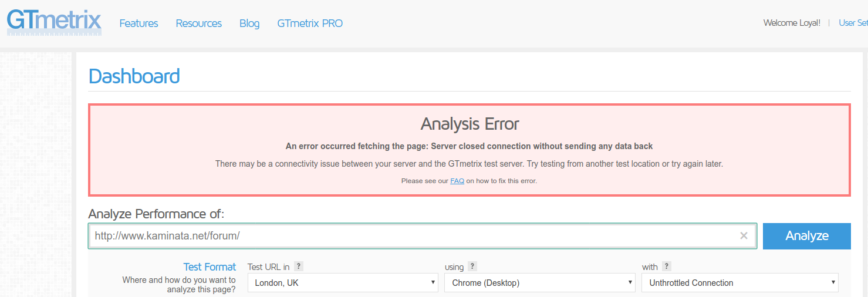Expand the Unthrottled Connection dropdown
The height and width of the screenshot is (297, 868).
740,282
